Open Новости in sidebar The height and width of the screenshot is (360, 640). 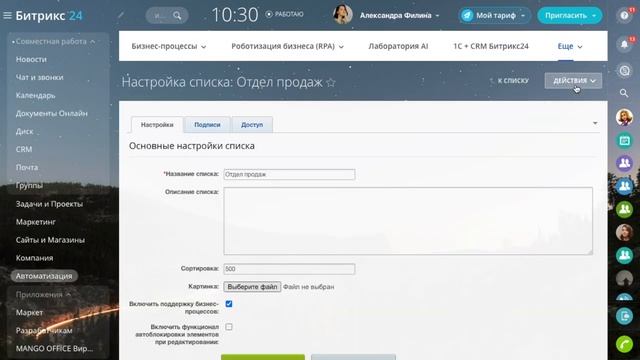pos(31,59)
